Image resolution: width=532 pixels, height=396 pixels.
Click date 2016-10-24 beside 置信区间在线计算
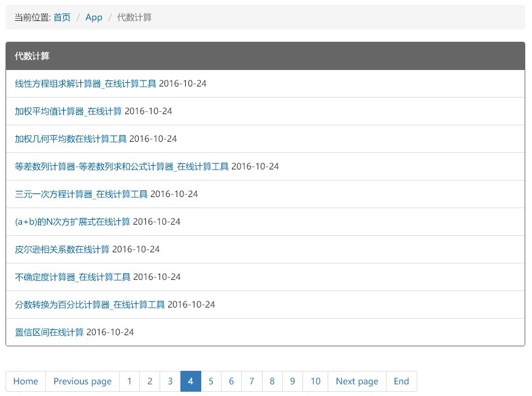coord(110,332)
